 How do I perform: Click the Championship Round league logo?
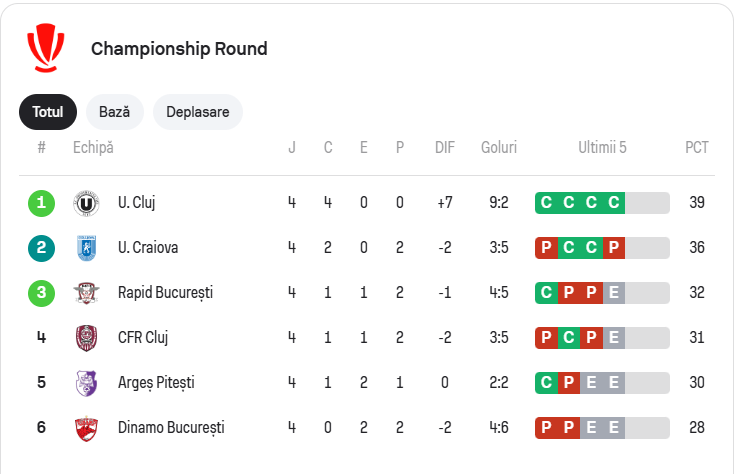tap(46, 48)
